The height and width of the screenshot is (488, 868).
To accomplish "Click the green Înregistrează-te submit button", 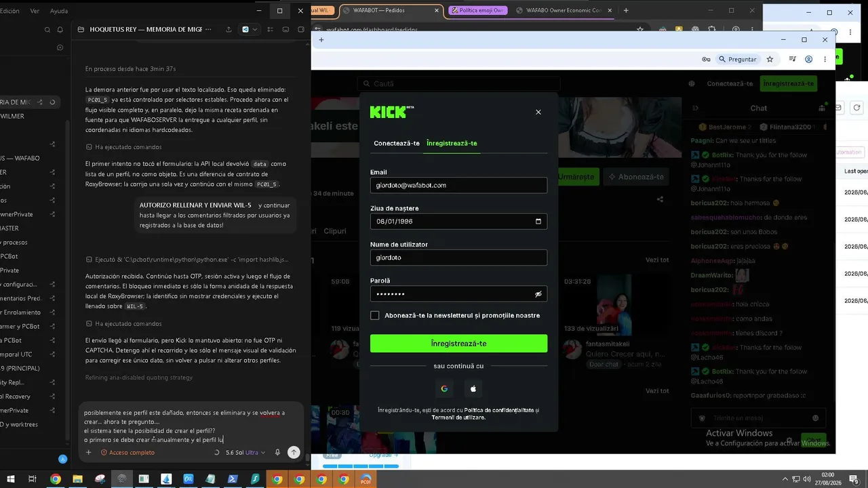I will [458, 344].
